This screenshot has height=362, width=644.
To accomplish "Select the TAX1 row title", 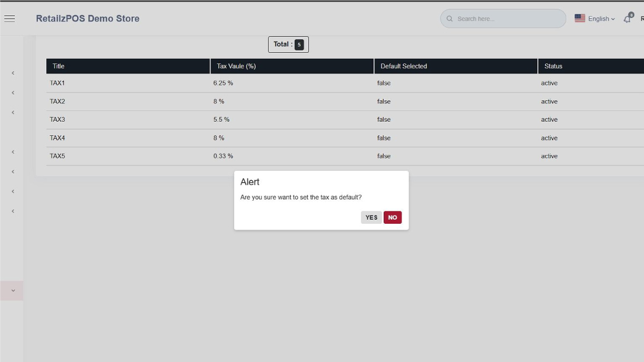I will 58,83.
